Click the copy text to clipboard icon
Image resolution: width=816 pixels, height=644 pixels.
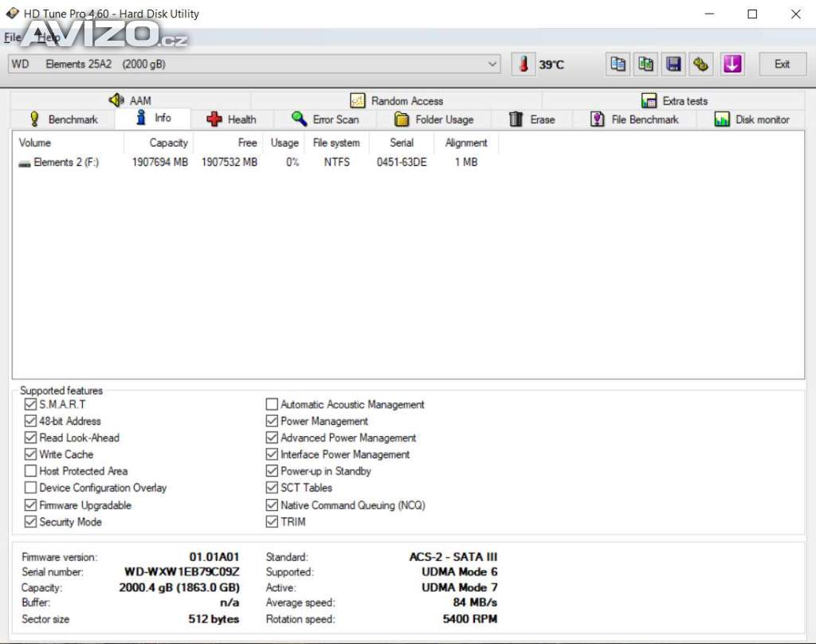pos(618,64)
